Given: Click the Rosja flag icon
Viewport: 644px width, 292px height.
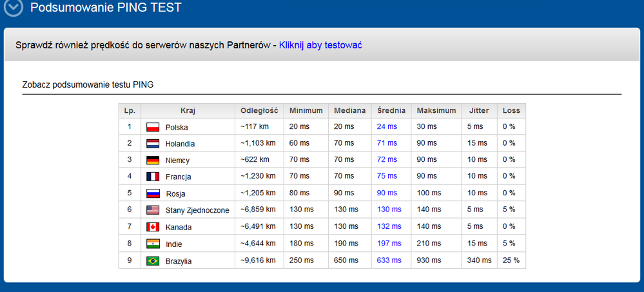Looking at the screenshot, I should [153, 193].
